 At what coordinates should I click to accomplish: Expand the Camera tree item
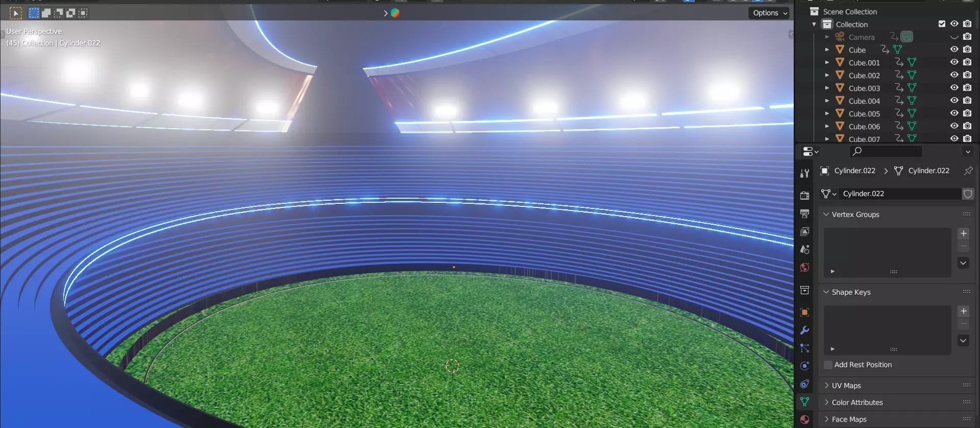pos(827,37)
